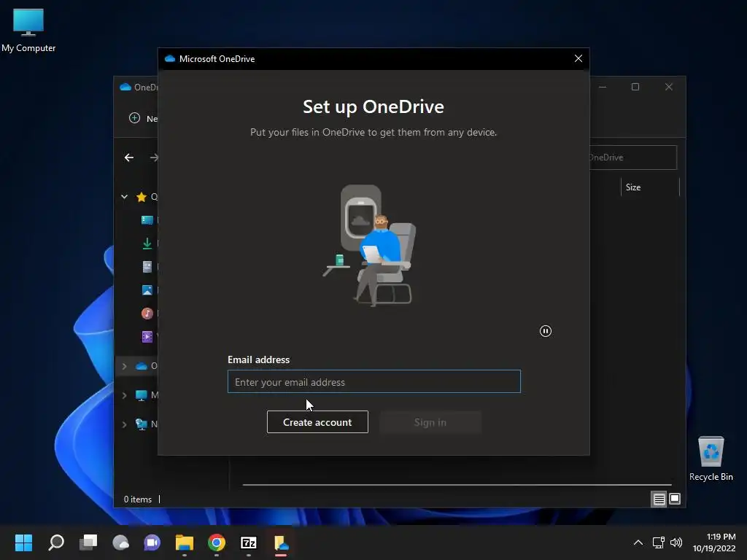This screenshot has width=747, height=560.
Task: Click the Search OneDrive box in Explorer
Action: point(633,157)
